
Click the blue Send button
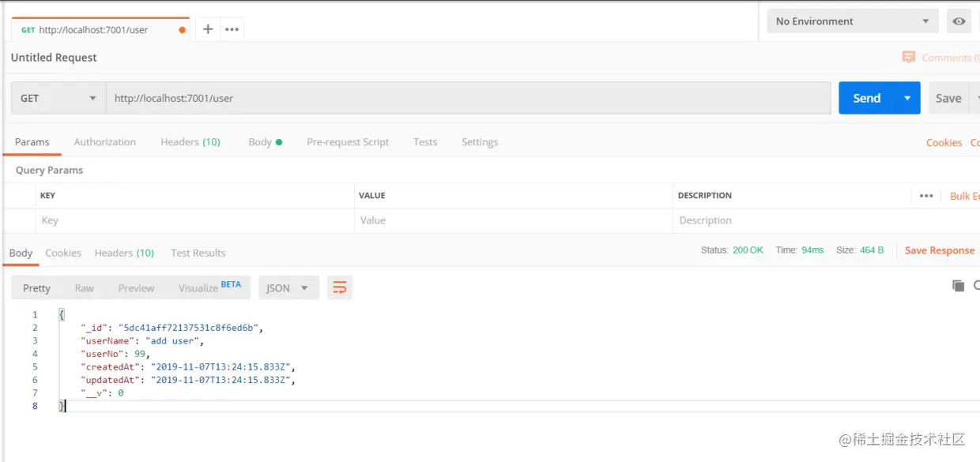pos(867,98)
